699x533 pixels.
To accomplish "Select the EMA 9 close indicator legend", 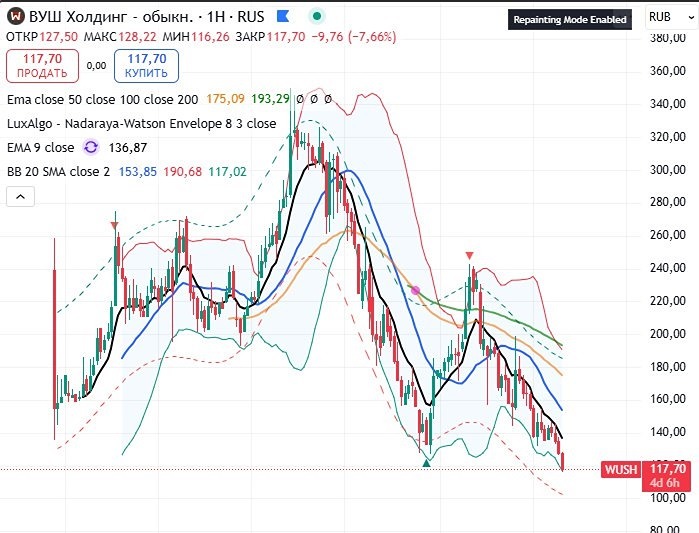I will coord(41,148).
